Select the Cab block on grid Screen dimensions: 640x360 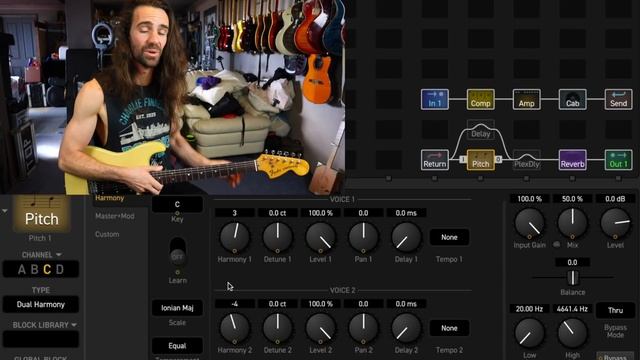[x=572, y=99]
